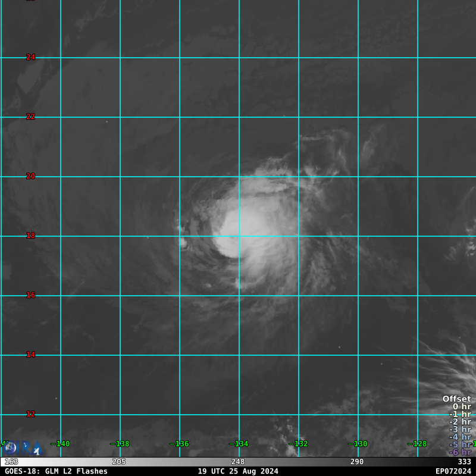
Task: Click the '19 UTC 25 Aug 2024' timestamp
Action: [238, 471]
